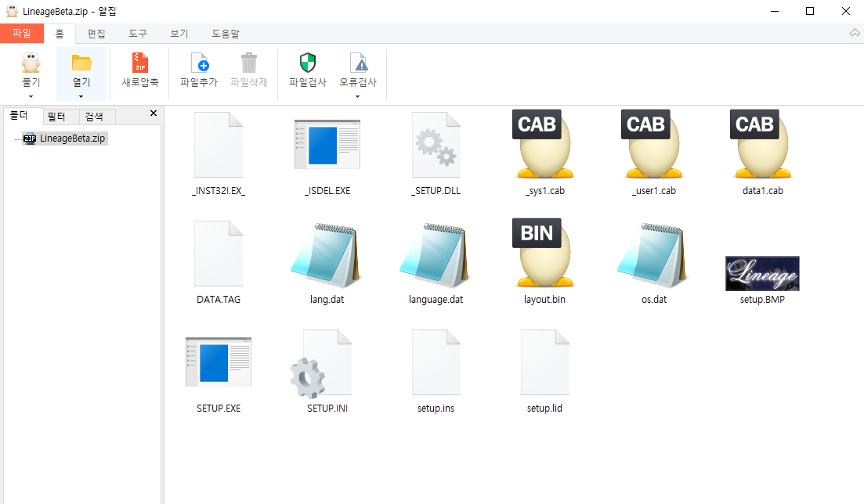Click the lang.dat file name
864x504 pixels.
[327, 299]
